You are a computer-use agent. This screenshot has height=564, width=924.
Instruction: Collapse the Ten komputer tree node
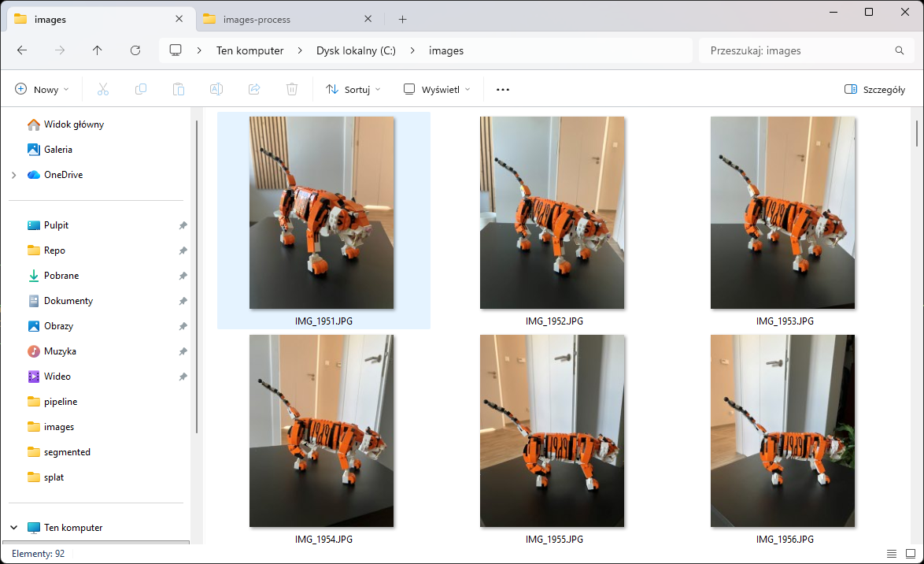point(13,528)
